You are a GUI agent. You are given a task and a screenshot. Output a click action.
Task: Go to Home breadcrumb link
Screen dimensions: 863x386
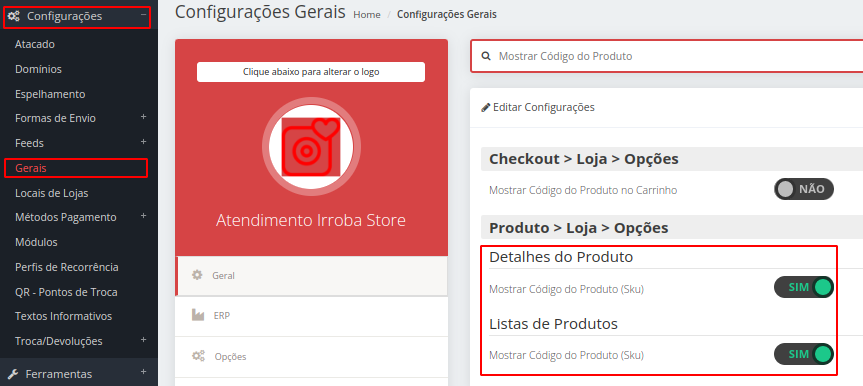click(367, 15)
